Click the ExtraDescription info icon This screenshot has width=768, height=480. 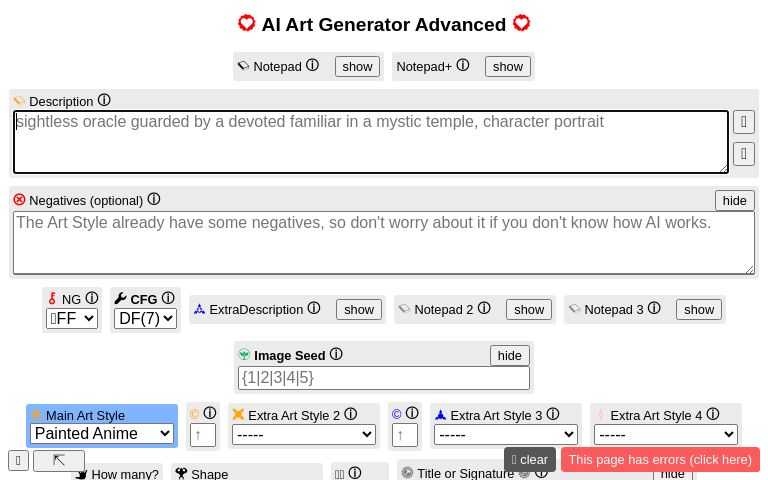click(x=314, y=309)
